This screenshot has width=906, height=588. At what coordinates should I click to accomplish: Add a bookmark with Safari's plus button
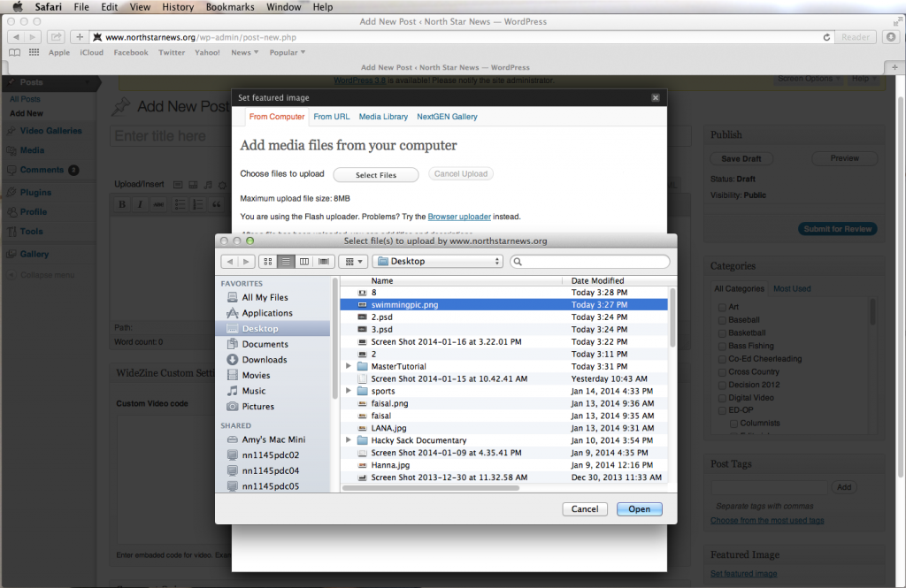click(79, 37)
